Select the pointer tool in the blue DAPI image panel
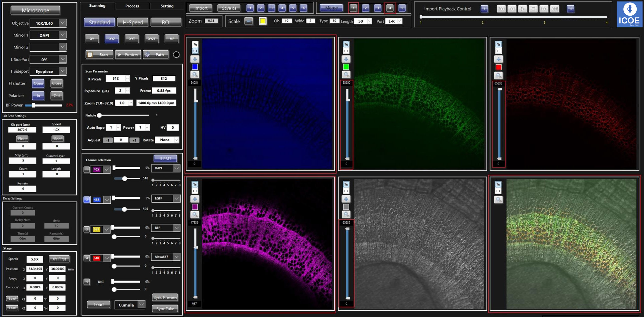The image size is (644, 317). coord(195,44)
